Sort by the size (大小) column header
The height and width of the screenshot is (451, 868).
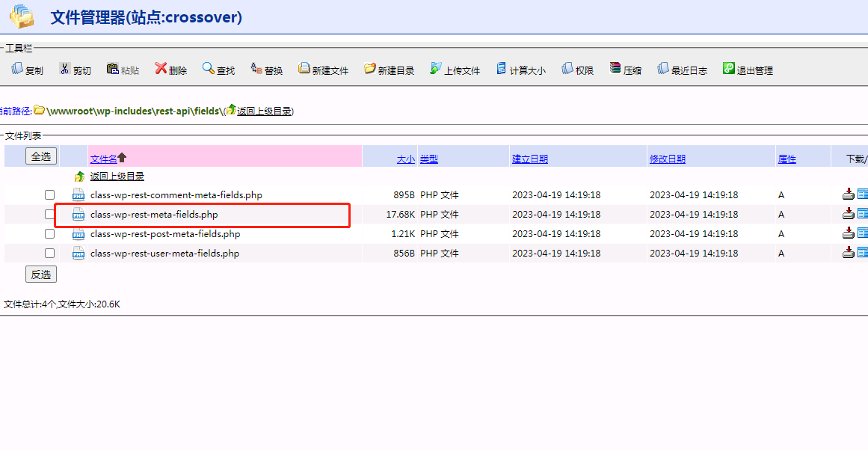(x=405, y=159)
